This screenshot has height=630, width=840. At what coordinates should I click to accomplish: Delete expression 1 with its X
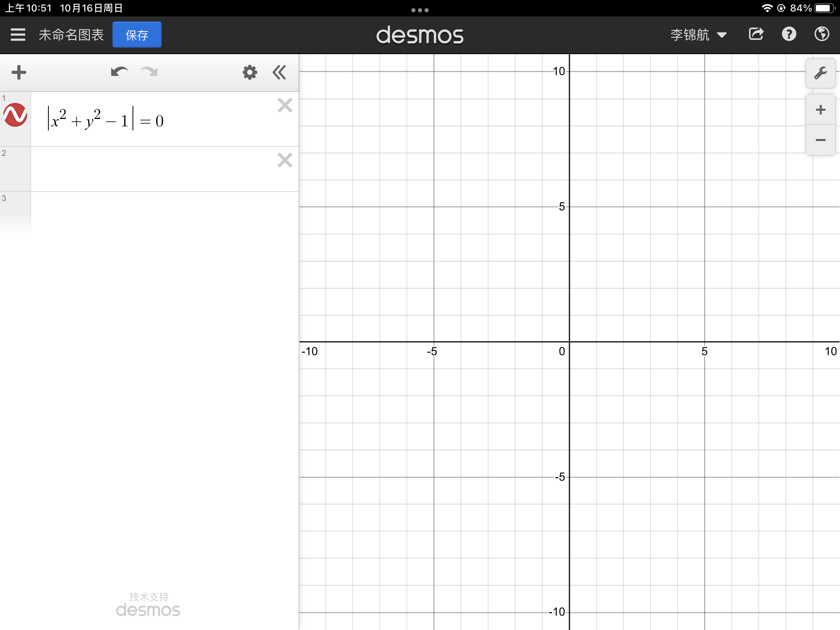285,105
